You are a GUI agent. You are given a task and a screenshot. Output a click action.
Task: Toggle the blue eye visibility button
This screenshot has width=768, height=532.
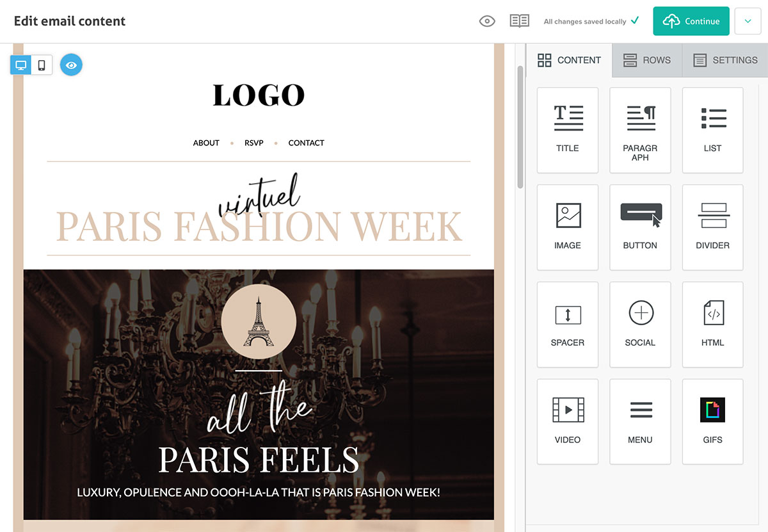[71, 65]
